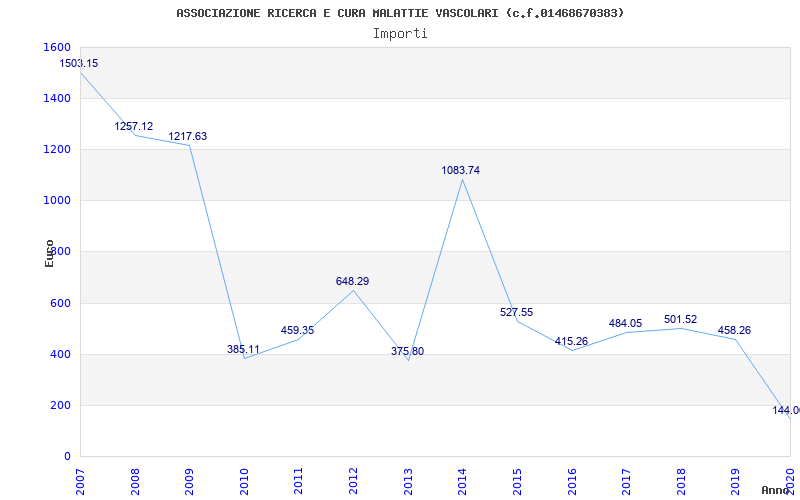Screen dimensions: 800x500
Task: Click the x-axis year 2016
Action: (571, 481)
